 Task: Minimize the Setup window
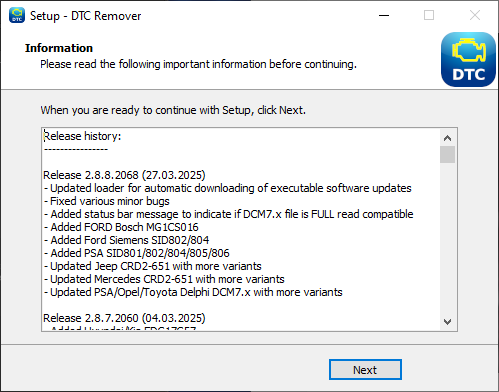(x=384, y=15)
